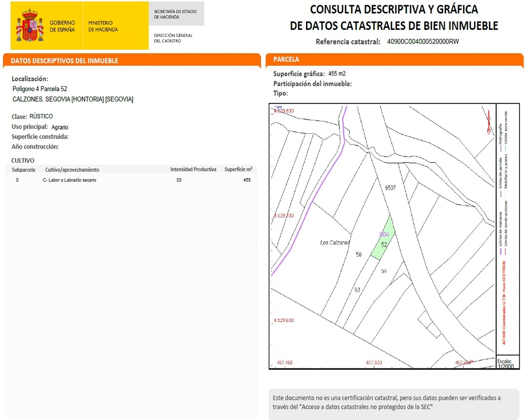Click 'CALZONES. SEGOVIA [HONTORIA] [SEGOVIA]' address line
Image resolution: width=525 pixels, height=420 pixels.
tap(72, 99)
